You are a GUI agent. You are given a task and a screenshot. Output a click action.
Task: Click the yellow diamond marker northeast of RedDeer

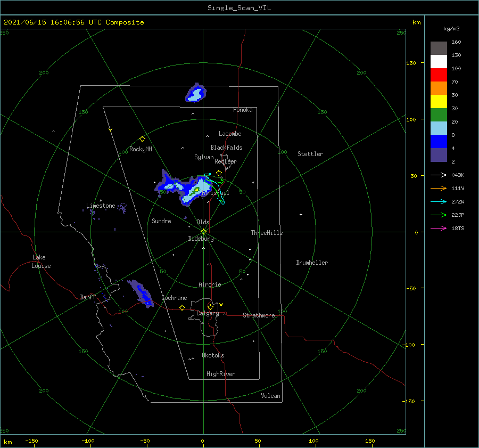(219, 173)
